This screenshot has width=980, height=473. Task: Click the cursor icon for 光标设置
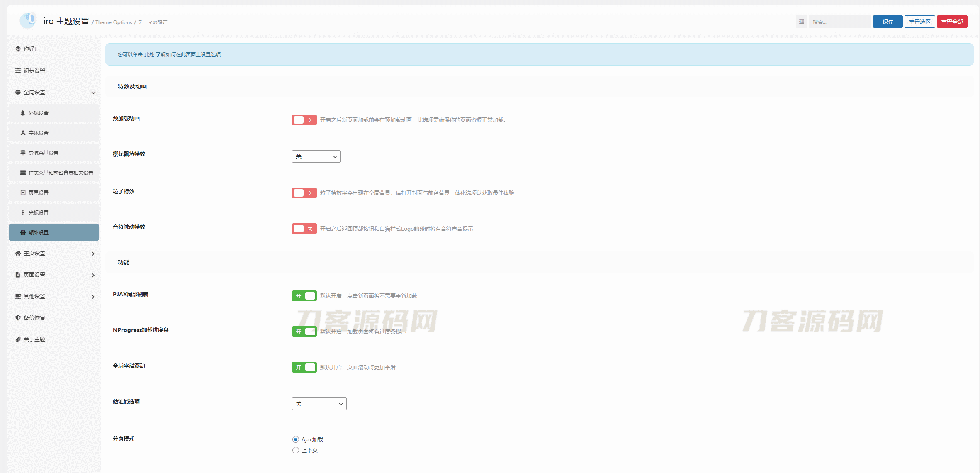pos(23,212)
